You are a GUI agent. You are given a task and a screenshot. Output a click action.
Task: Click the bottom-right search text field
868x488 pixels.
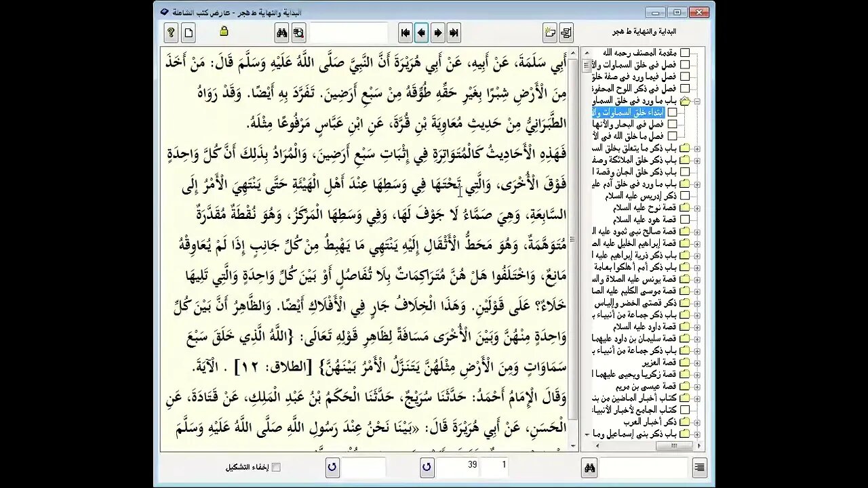tap(644, 467)
